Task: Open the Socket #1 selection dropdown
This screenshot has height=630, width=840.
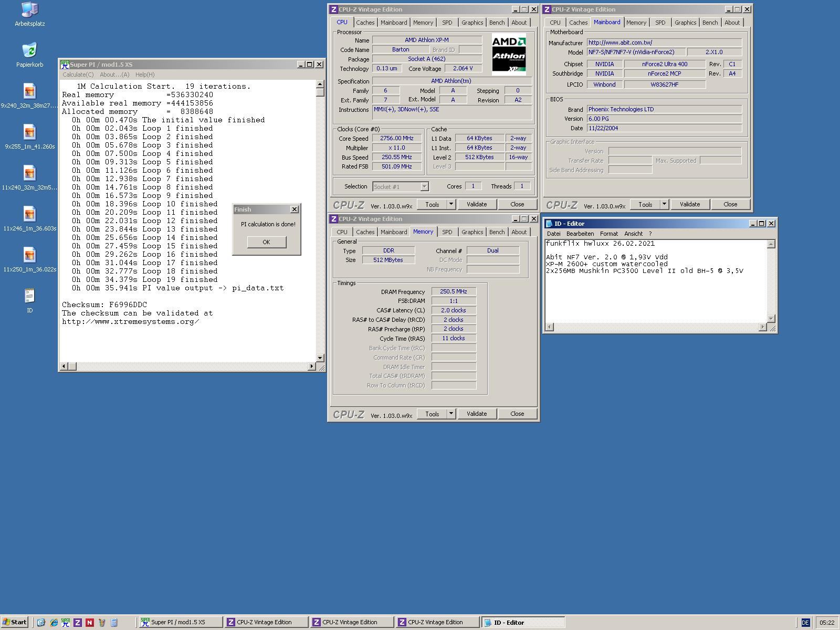Action: tap(424, 186)
